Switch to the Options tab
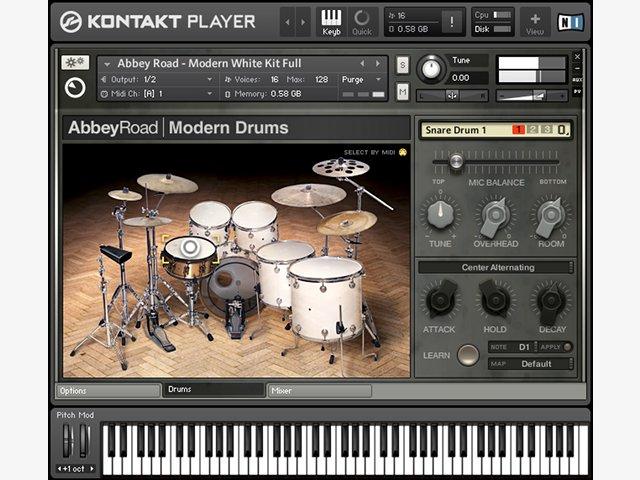The image size is (640, 480). pyautogui.click(x=108, y=391)
